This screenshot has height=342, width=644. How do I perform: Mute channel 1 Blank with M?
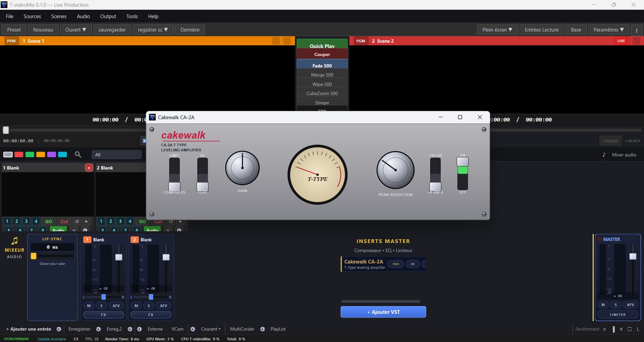click(x=89, y=306)
